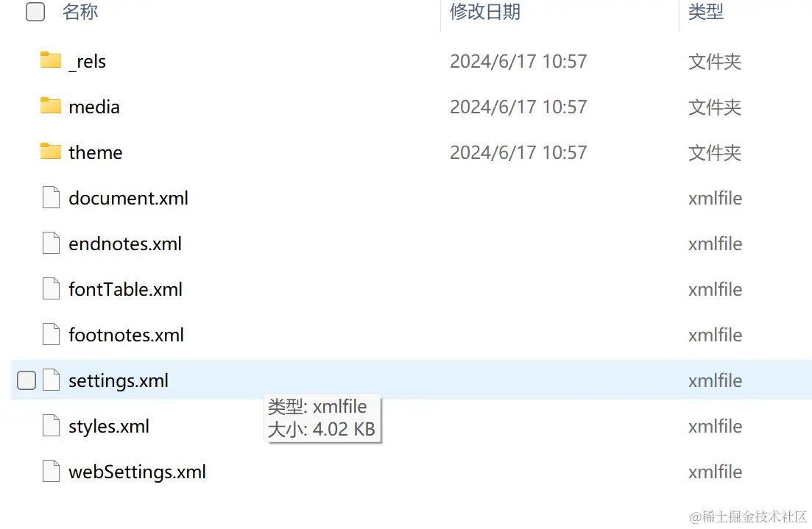
Task: Click the footnotes.xml file icon
Action: [51, 334]
